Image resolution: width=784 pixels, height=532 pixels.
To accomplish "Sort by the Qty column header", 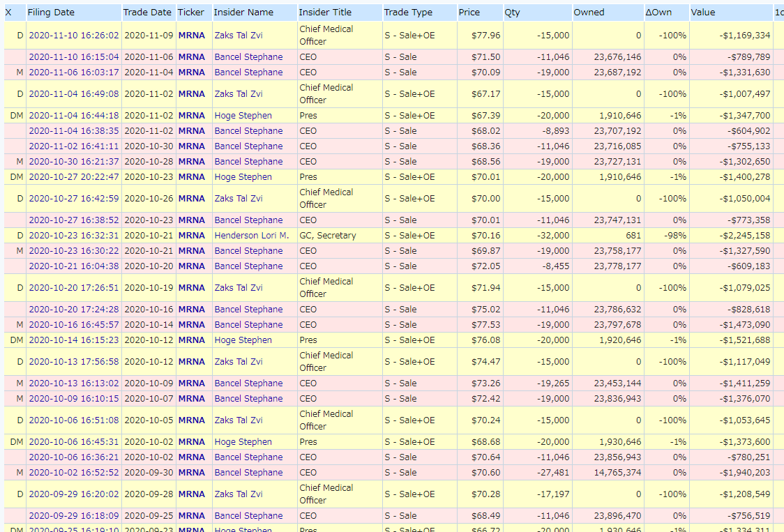I will coord(512,13).
